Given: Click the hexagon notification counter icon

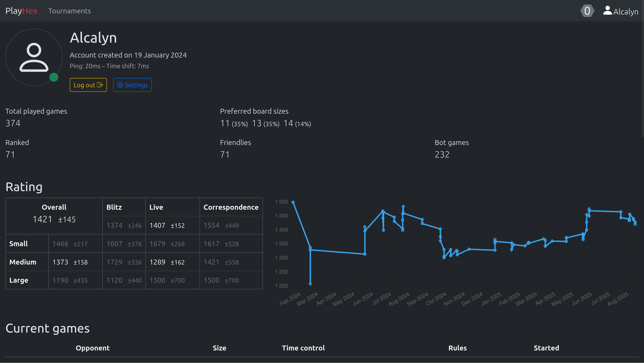Looking at the screenshot, I should (587, 11).
